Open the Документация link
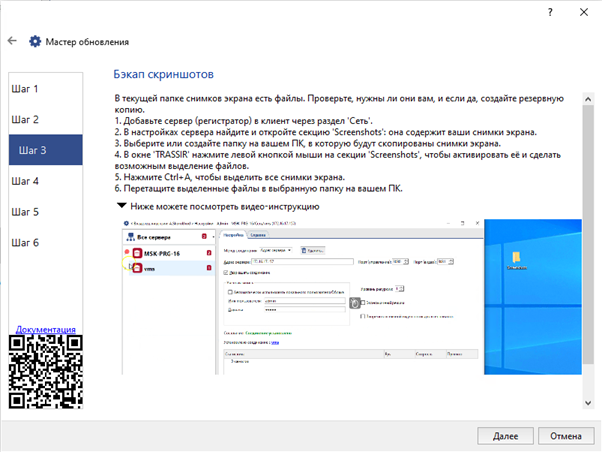602x452 pixels. pyautogui.click(x=45, y=329)
